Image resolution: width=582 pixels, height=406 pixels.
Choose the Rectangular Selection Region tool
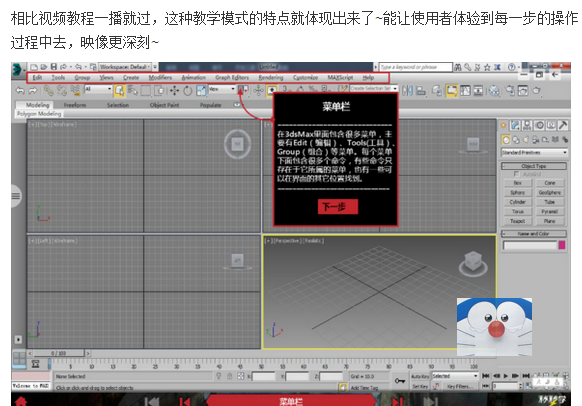tap(146, 90)
